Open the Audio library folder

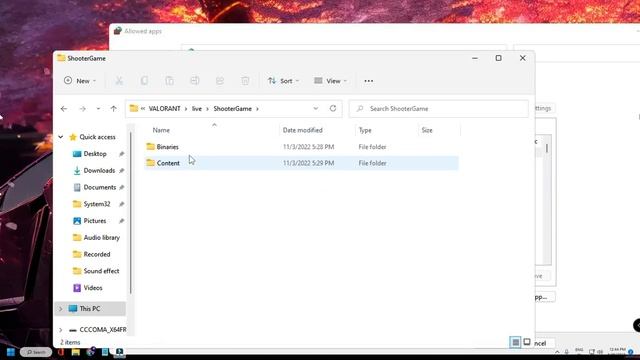[x=102, y=238]
